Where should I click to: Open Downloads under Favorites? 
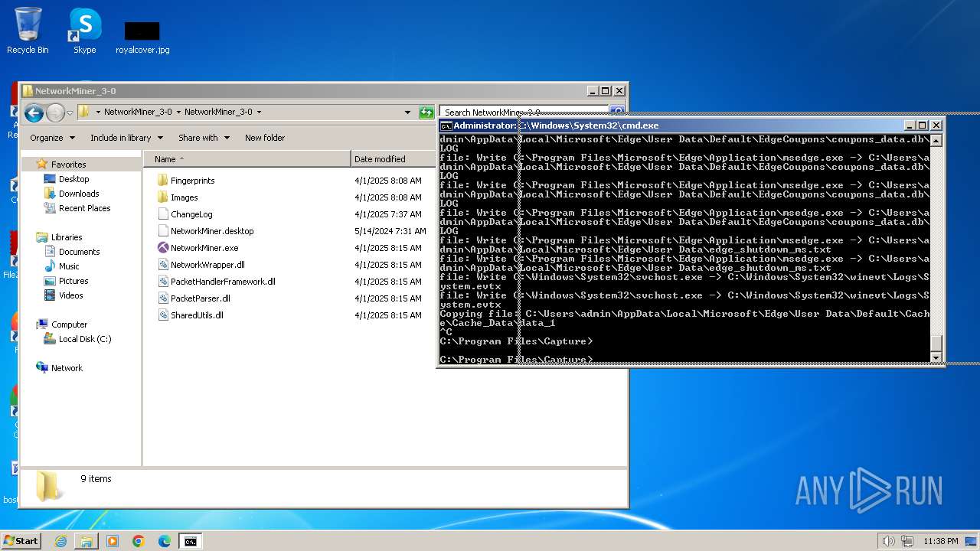point(79,194)
